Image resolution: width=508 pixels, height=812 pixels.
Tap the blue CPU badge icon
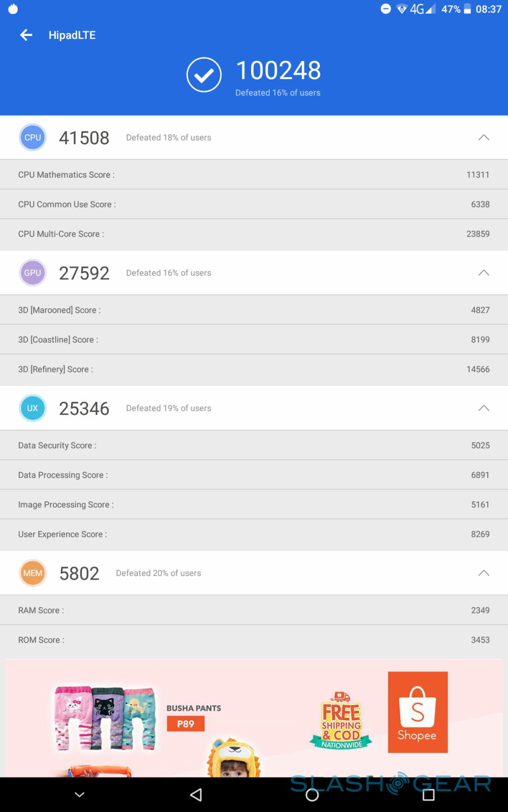click(33, 138)
